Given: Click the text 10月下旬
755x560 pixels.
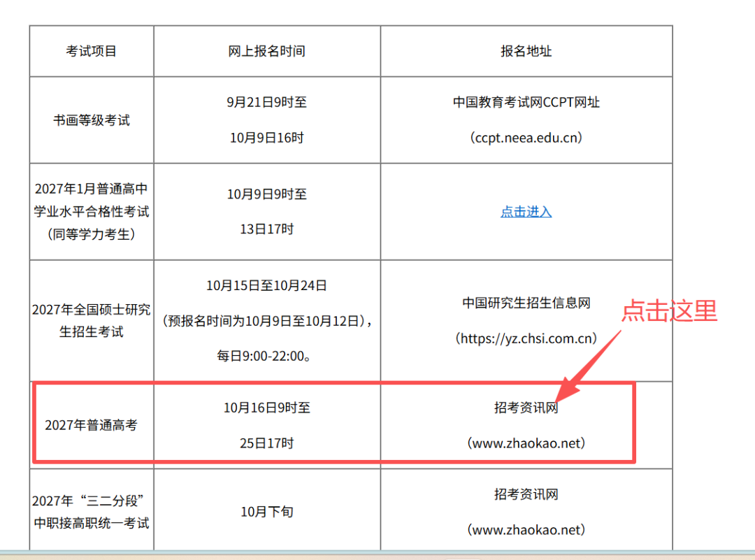Looking at the screenshot, I should point(267,512).
